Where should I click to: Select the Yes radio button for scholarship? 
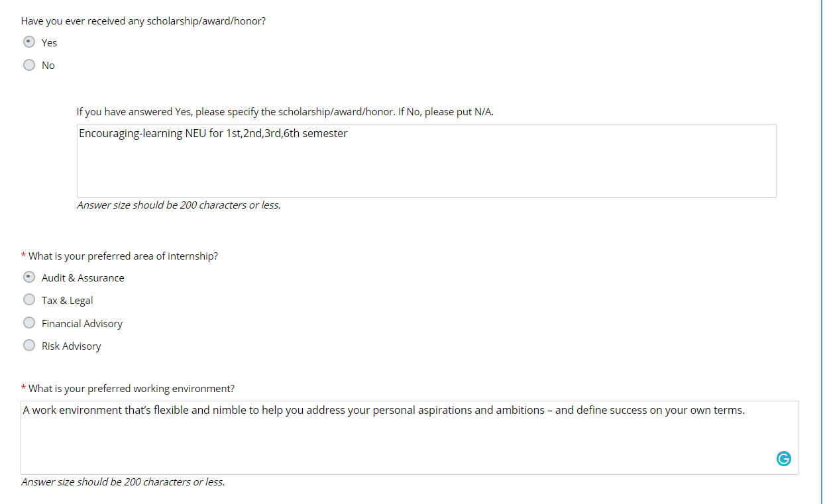(29, 42)
